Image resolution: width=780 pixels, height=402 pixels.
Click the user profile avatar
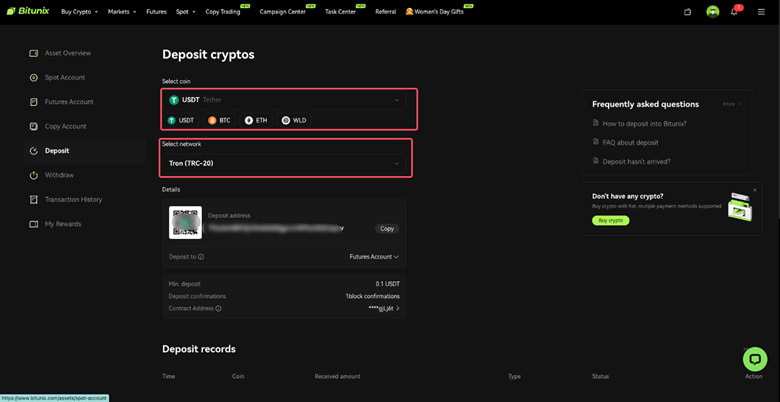(x=713, y=12)
